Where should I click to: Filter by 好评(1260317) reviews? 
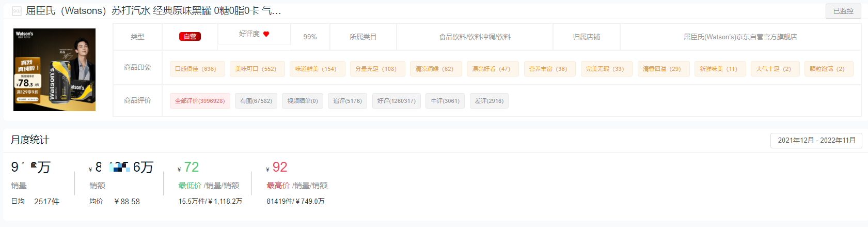pos(396,101)
